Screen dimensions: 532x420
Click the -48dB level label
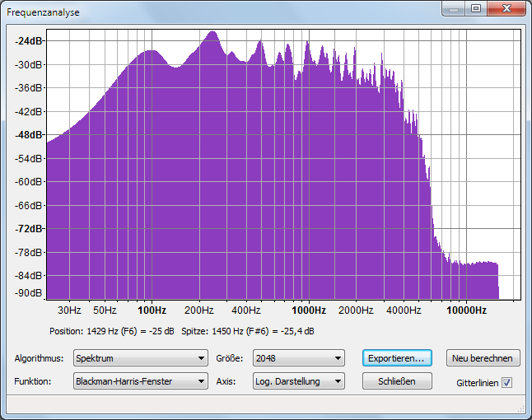tap(29, 135)
